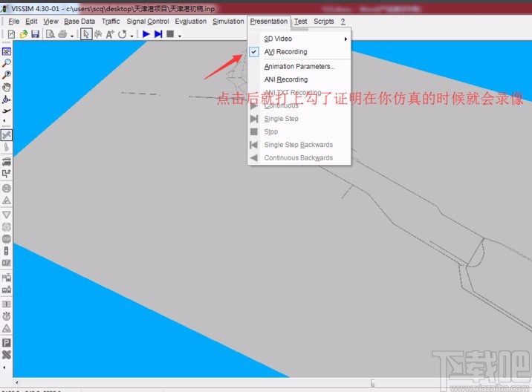Image resolution: width=532 pixels, height=392 pixels.
Task: Select the Zoom magnifier tool
Action: [x=7, y=63]
